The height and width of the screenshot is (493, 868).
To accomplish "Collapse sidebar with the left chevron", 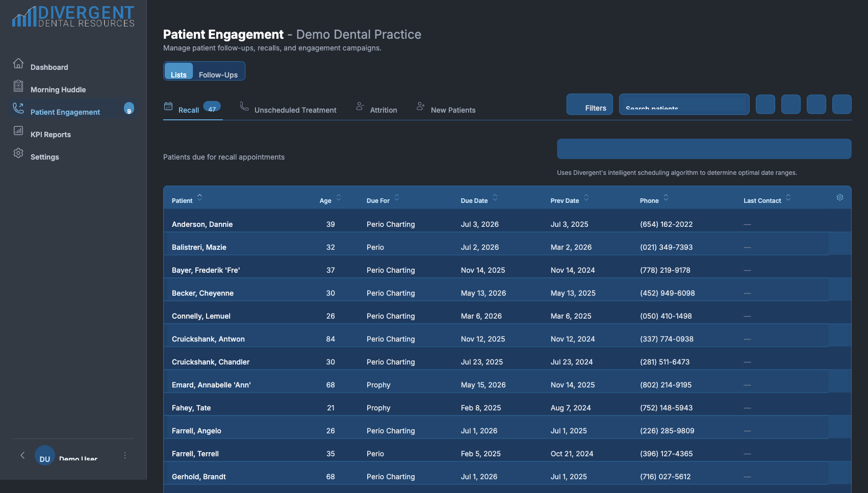I will pyautogui.click(x=22, y=455).
